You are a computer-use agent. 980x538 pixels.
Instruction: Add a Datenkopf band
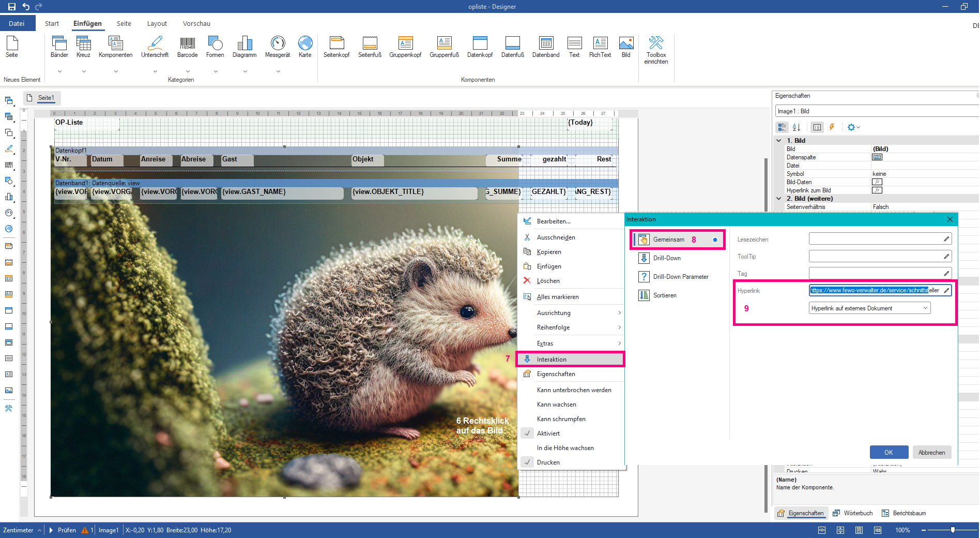tap(480, 47)
